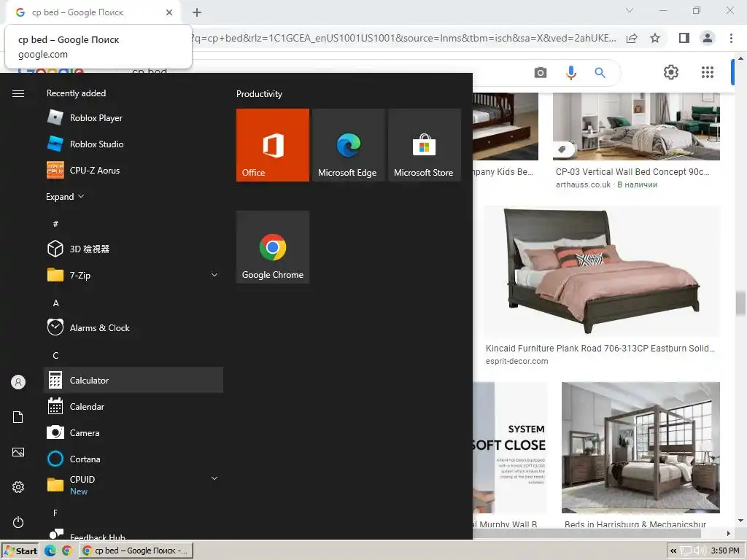Open Feedback Hub entry

tap(133, 534)
